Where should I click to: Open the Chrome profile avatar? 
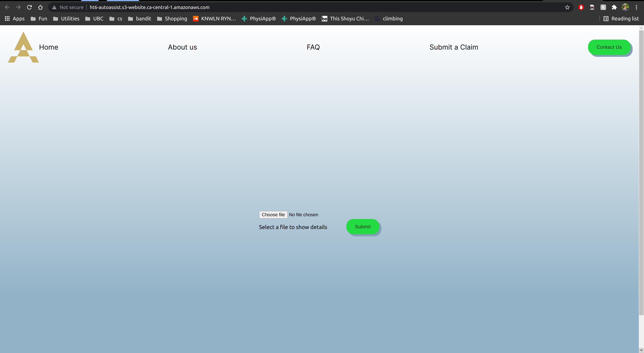pos(625,7)
